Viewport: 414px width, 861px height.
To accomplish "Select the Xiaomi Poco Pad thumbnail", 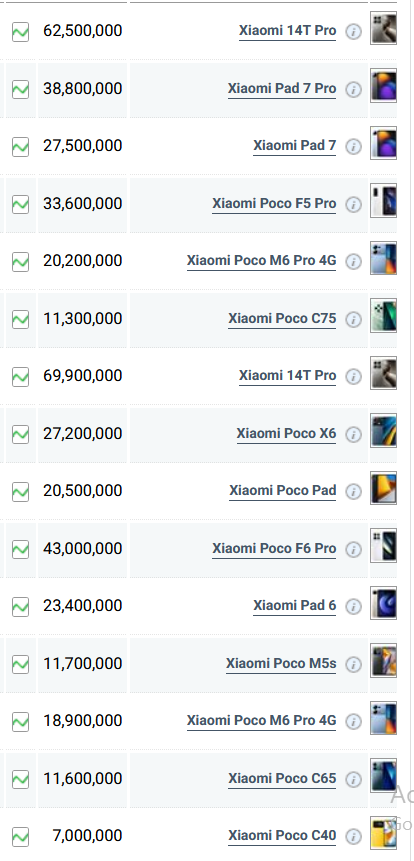I will [x=383, y=488].
